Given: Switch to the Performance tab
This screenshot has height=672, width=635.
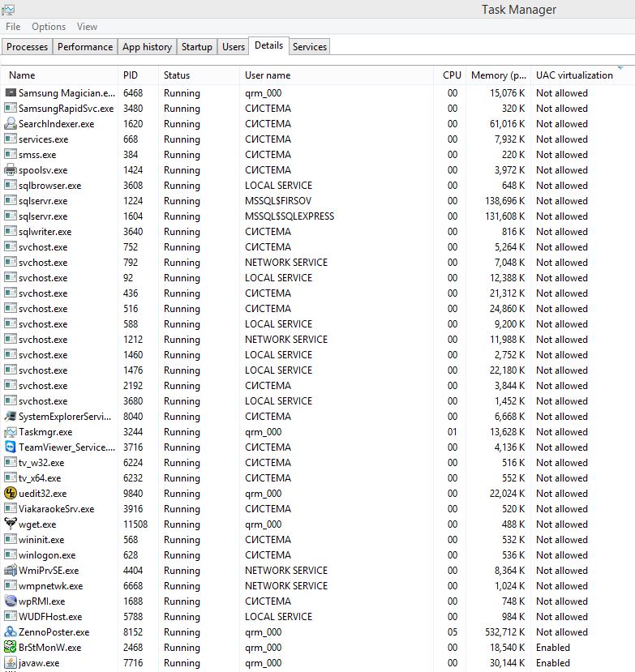Looking at the screenshot, I should 85,47.
